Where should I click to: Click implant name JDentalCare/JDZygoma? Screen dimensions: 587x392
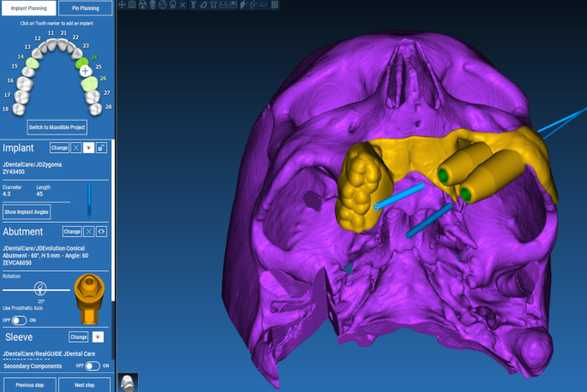coord(33,164)
